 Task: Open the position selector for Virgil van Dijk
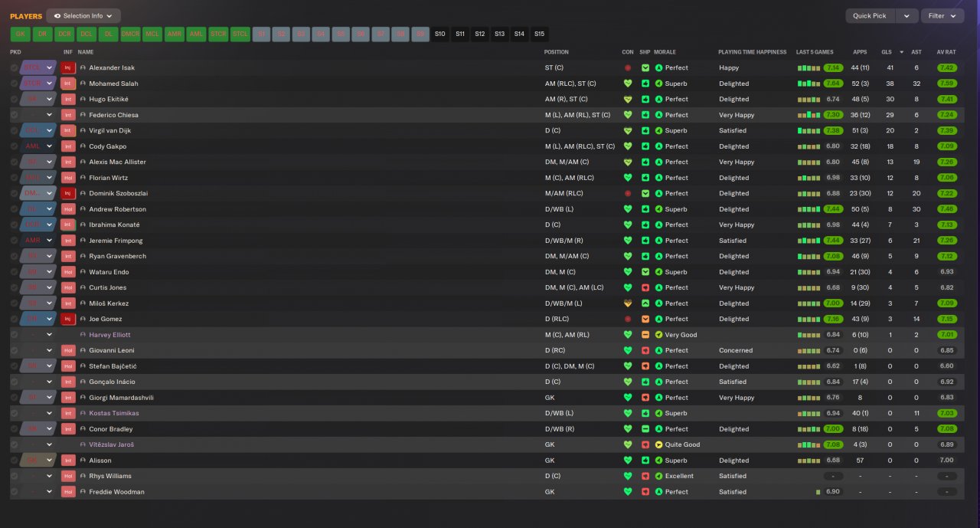click(x=38, y=130)
